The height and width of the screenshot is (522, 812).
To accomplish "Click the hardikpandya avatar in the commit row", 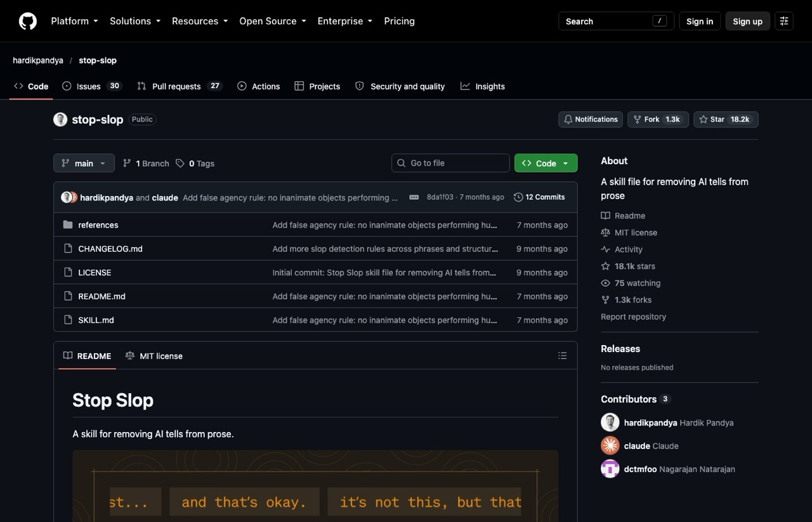I will pyautogui.click(x=66, y=197).
